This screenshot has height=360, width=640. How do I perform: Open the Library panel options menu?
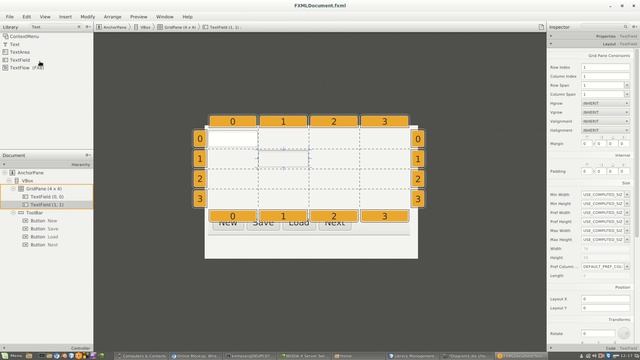[88, 27]
